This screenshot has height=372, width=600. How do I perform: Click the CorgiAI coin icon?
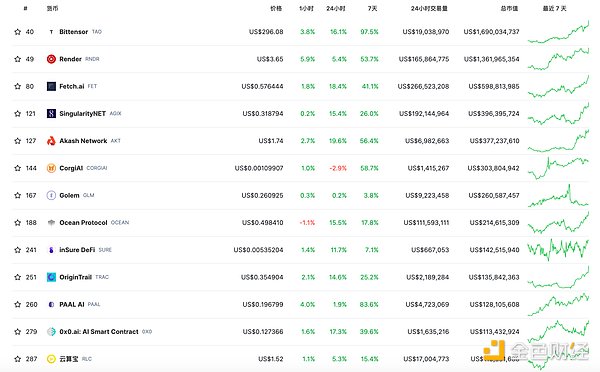click(51, 168)
